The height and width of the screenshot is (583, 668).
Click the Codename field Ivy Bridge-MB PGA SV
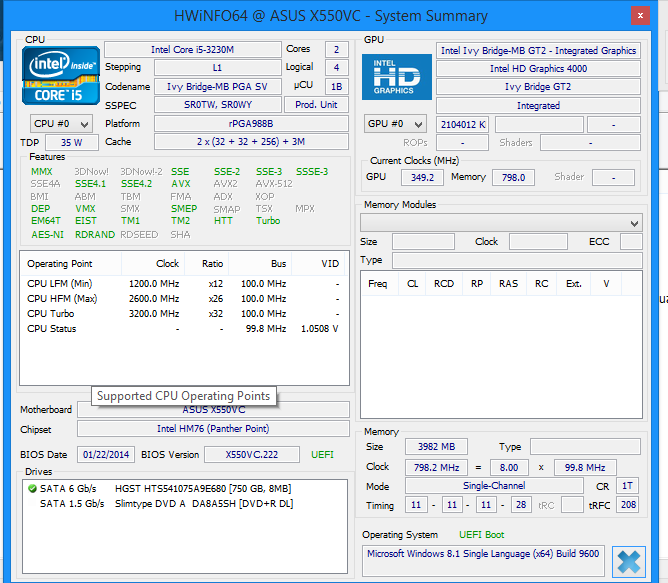tap(217, 87)
